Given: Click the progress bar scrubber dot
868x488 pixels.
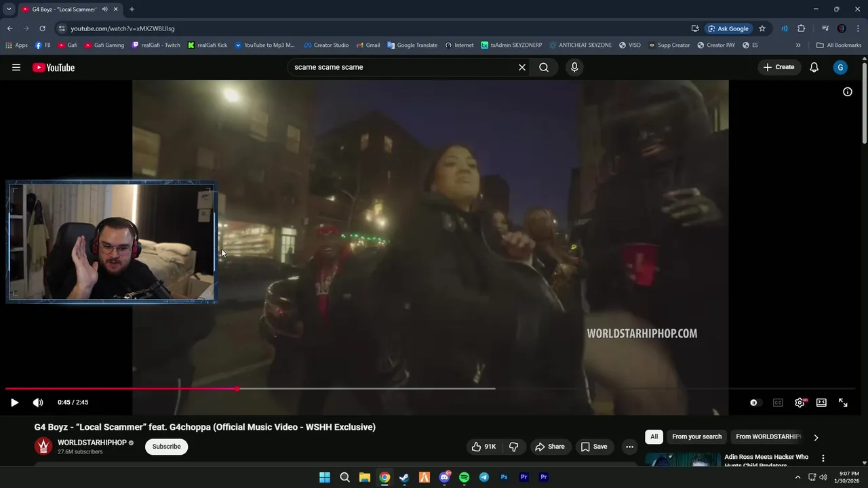Looking at the screenshot, I should tap(237, 388).
